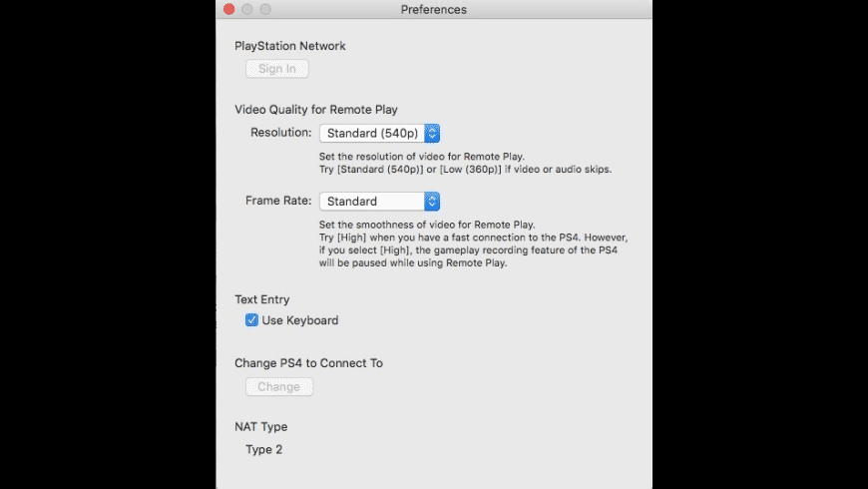Click 'Change PS4 to Connect To' heading
Image resolution: width=868 pixels, height=489 pixels.
(309, 363)
